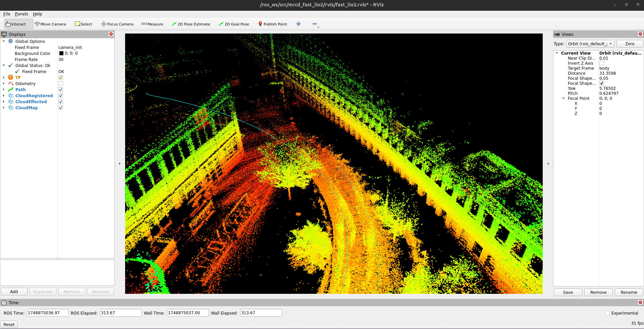The height and width of the screenshot is (329, 644).
Task: Collapse the left Displays dock arrow
Action: (x=120, y=164)
